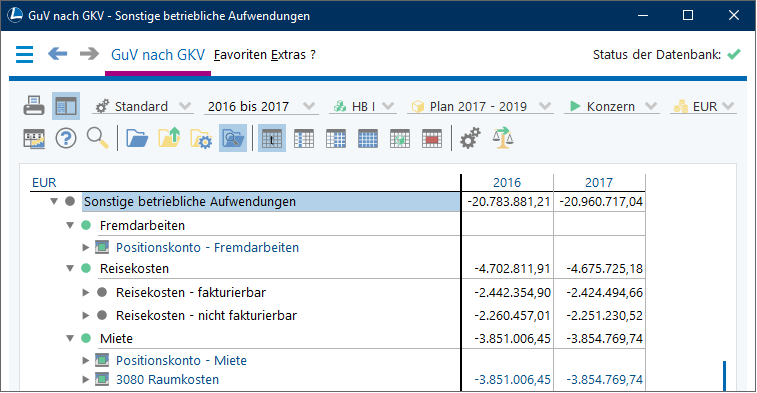This screenshot has height=393, width=757.
Task: Select the fully blue table icon
Action: (367, 139)
